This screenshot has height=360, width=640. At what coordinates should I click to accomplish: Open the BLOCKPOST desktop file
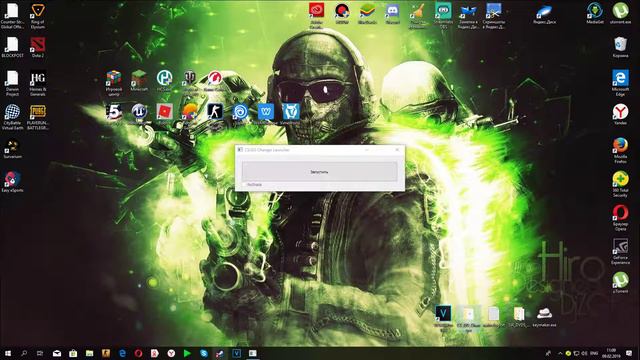(x=12, y=47)
